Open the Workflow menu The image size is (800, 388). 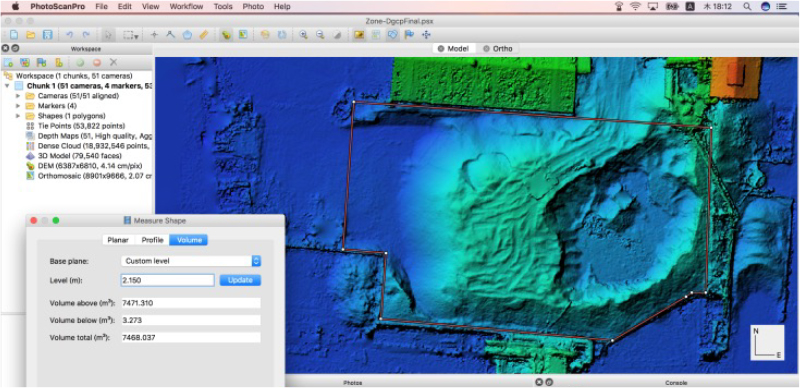186,7
